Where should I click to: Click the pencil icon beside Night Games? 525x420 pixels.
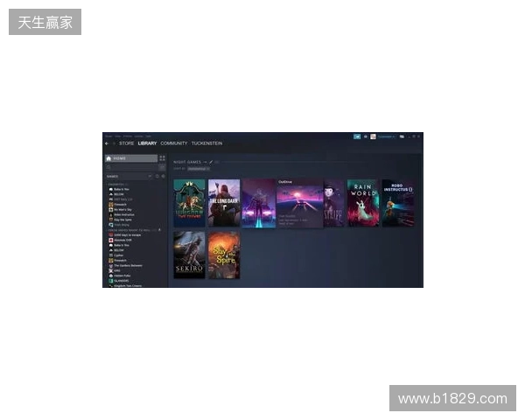pos(211,162)
